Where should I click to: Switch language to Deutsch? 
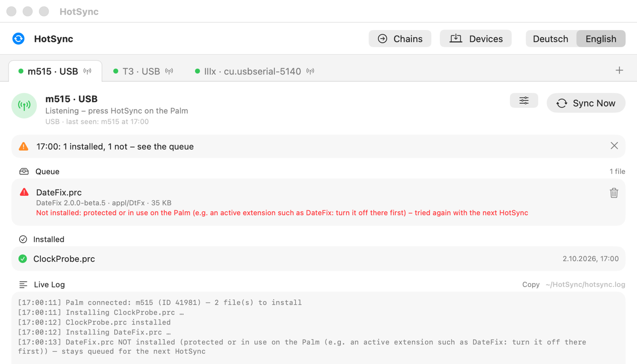[551, 39]
